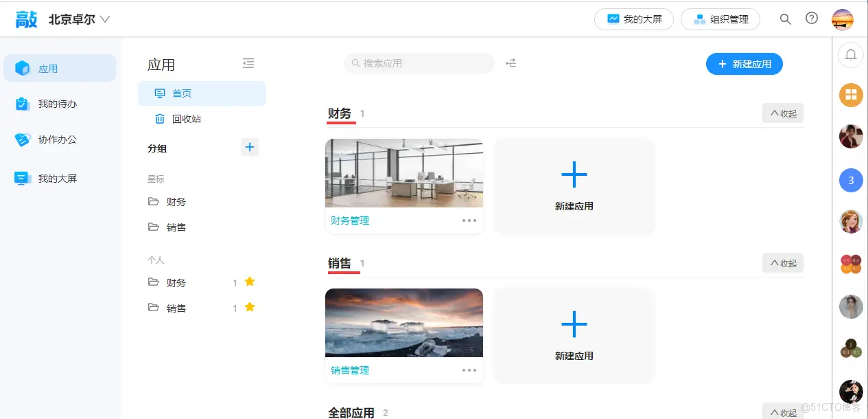Toggle the star on 个人 销售 group
Screen dimensions: 868x419
(x=250, y=307)
